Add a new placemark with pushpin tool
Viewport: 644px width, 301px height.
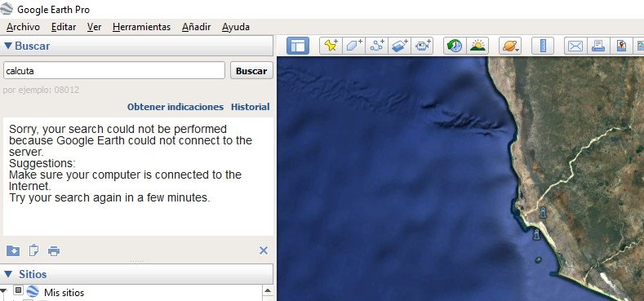pos(331,46)
